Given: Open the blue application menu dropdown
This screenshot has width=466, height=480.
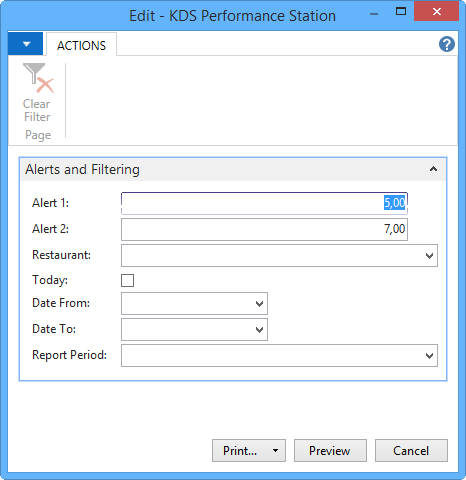Looking at the screenshot, I should pyautogui.click(x=26, y=44).
